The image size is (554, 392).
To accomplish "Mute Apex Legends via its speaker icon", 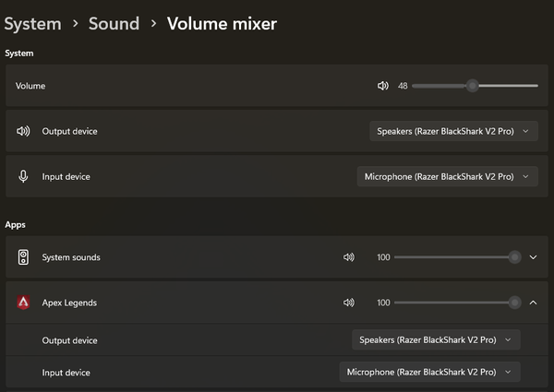I will [349, 303].
